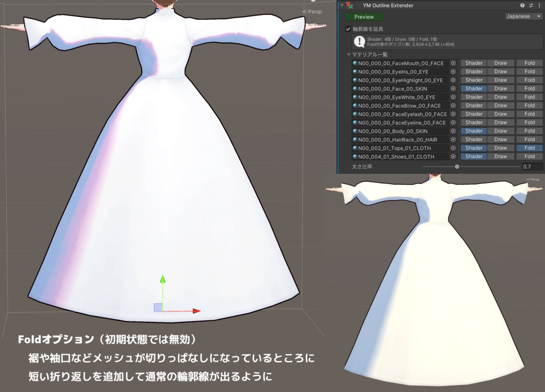545x392 pixels.
Task: Click material sphere icon of Body_00_SKIN
Action: 355,131
